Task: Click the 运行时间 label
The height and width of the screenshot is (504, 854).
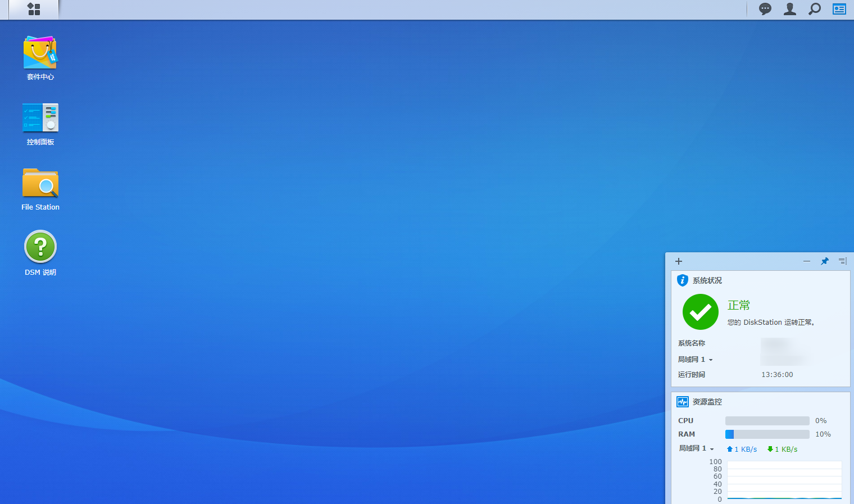Action: click(x=692, y=375)
